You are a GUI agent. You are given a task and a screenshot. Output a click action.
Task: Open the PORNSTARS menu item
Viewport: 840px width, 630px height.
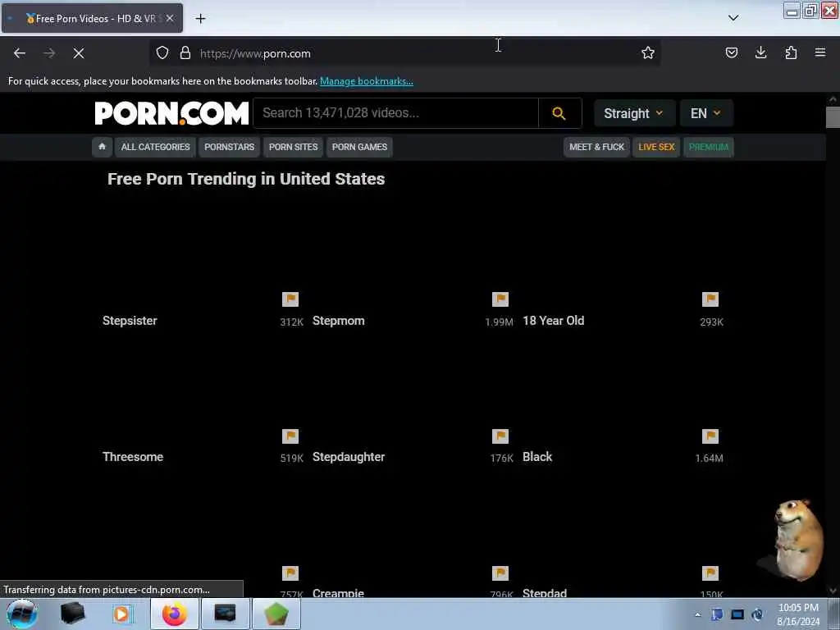pos(230,147)
